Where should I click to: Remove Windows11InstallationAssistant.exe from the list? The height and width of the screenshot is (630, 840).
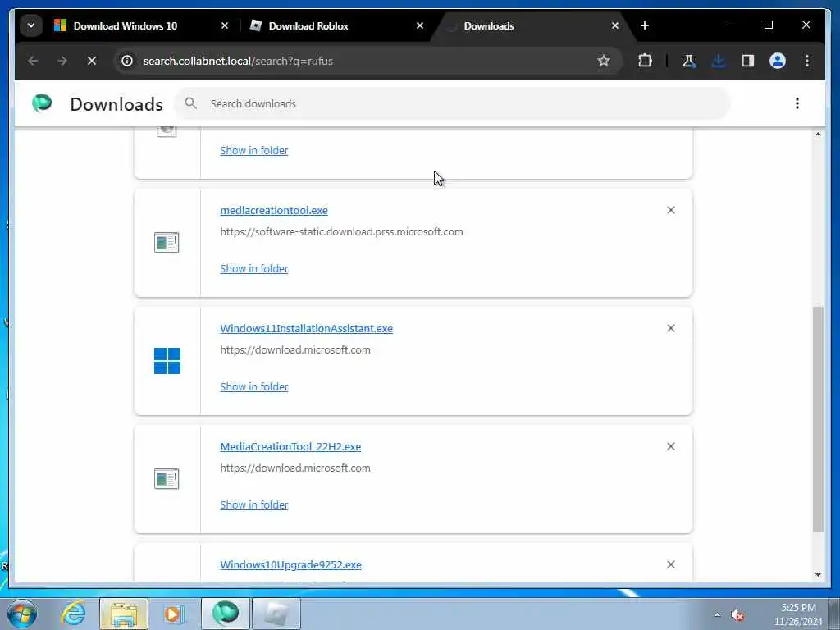pyautogui.click(x=671, y=328)
